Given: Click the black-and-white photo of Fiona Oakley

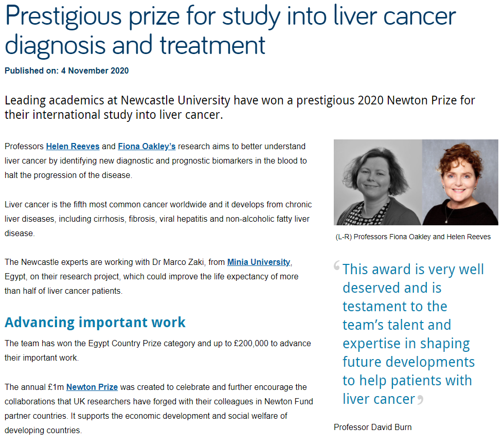Looking at the screenshot, I should pyautogui.click(x=377, y=182).
